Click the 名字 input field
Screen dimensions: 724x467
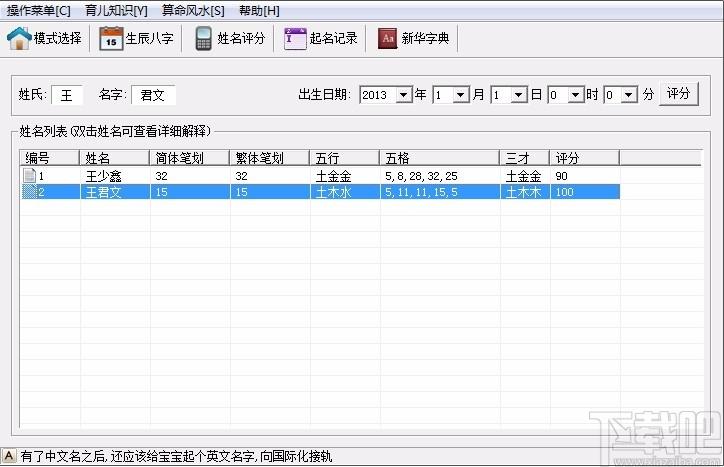(x=153, y=95)
